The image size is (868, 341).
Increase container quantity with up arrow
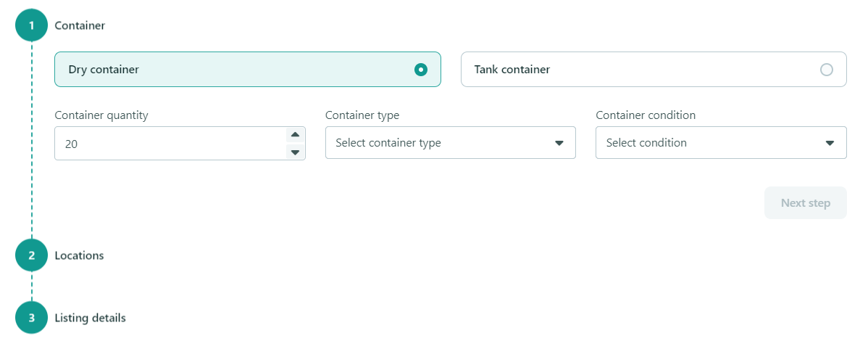pyautogui.click(x=295, y=135)
